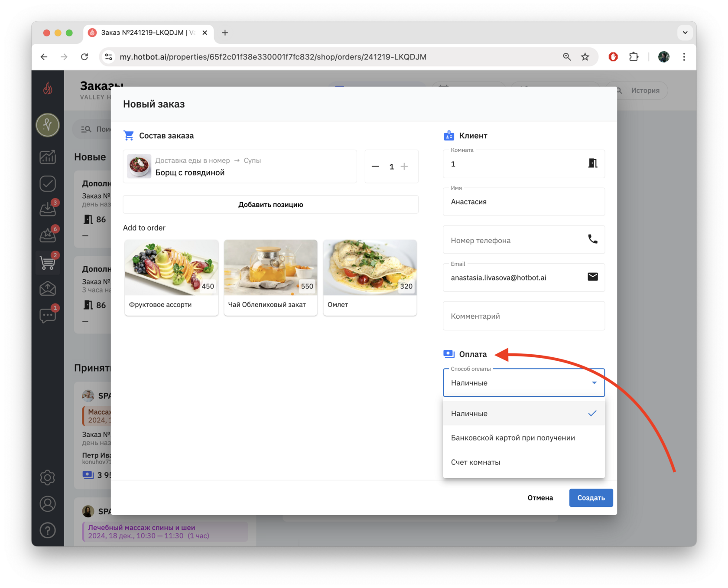728x588 pixels.
Task: Open the star tray icon with badge 6
Action: [x=48, y=235]
